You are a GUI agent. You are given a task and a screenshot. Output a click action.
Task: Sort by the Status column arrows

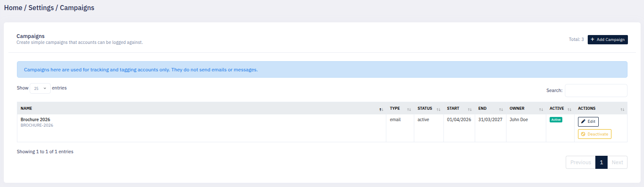(x=438, y=109)
